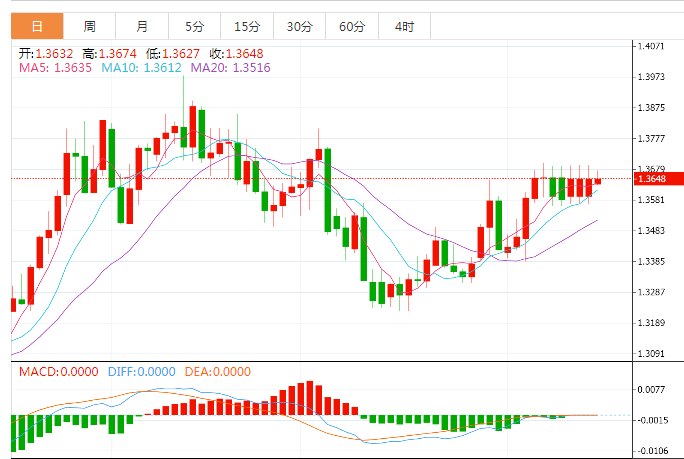Switch to the 周 weekly tab

(x=89, y=26)
